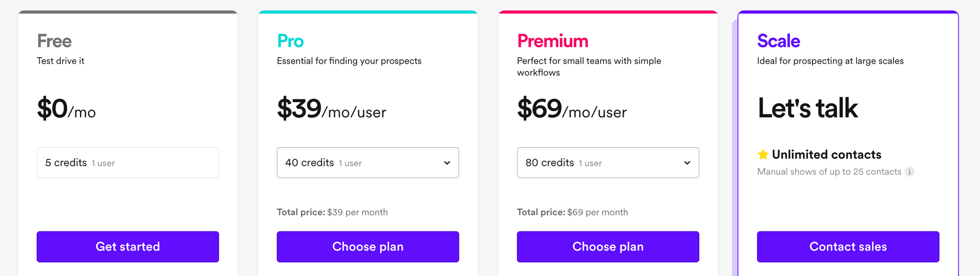Click the $69/mo/user price text
This screenshot has width=980, height=276.
571,109
